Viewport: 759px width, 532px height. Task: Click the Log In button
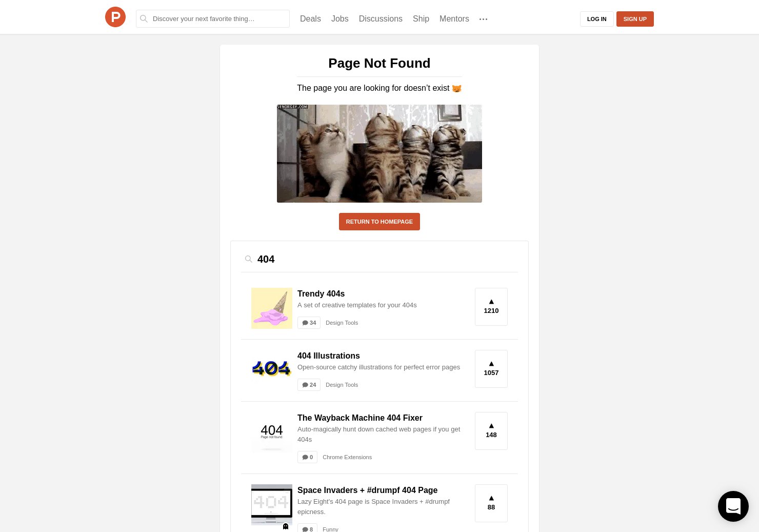[597, 19]
